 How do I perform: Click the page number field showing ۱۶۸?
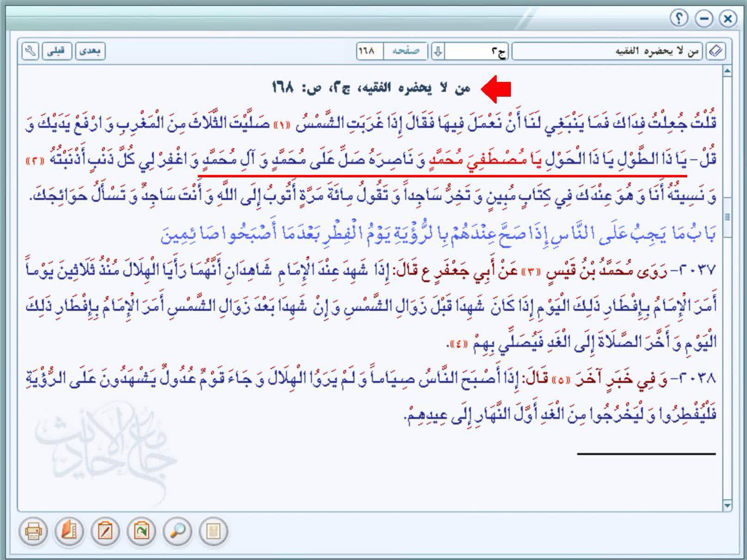(x=369, y=51)
